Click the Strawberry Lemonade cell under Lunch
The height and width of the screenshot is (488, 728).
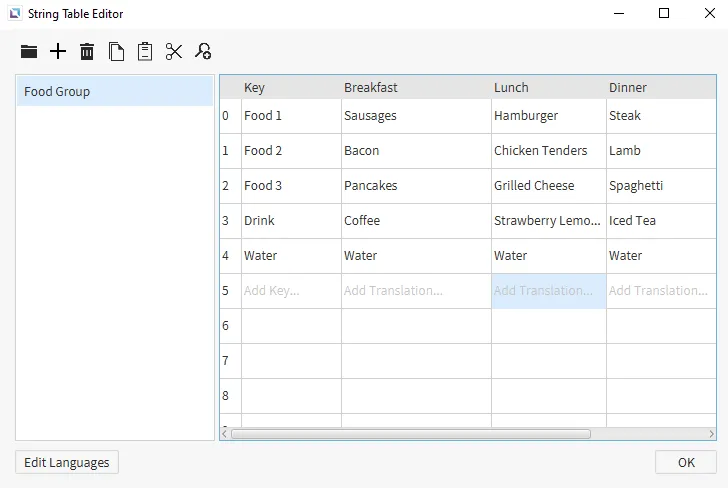[547, 221]
